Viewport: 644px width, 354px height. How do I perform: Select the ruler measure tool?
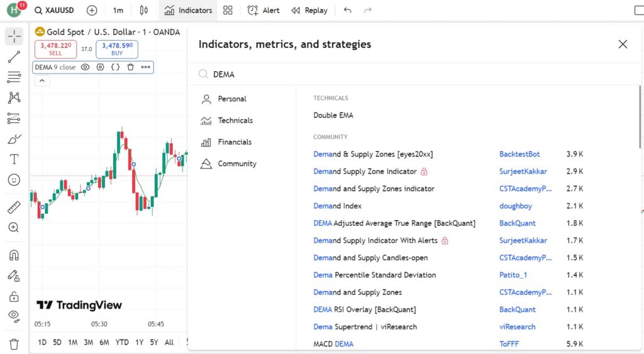pyautogui.click(x=14, y=207)
